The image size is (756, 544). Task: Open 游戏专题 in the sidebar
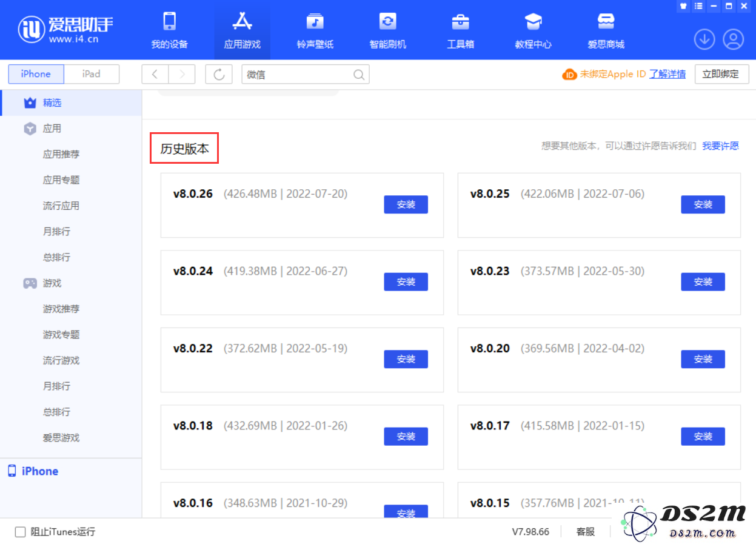(61, 335)
